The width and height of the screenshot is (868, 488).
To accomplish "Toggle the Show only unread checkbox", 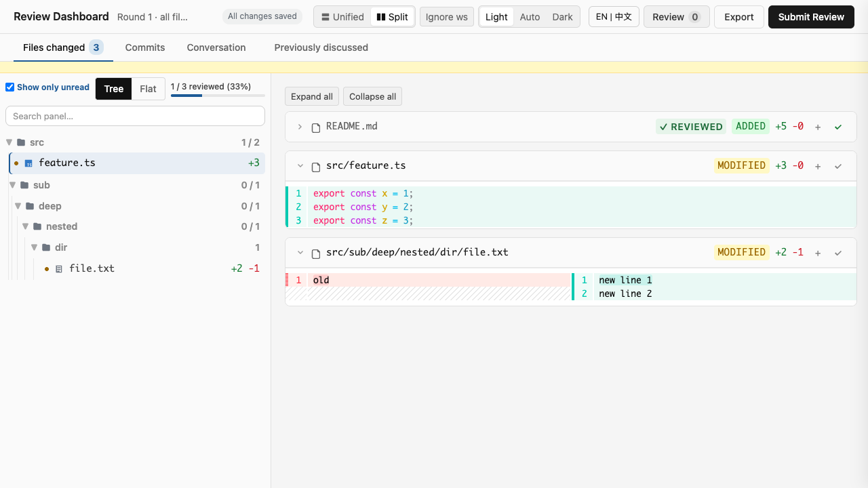I will tap(10, 87).
